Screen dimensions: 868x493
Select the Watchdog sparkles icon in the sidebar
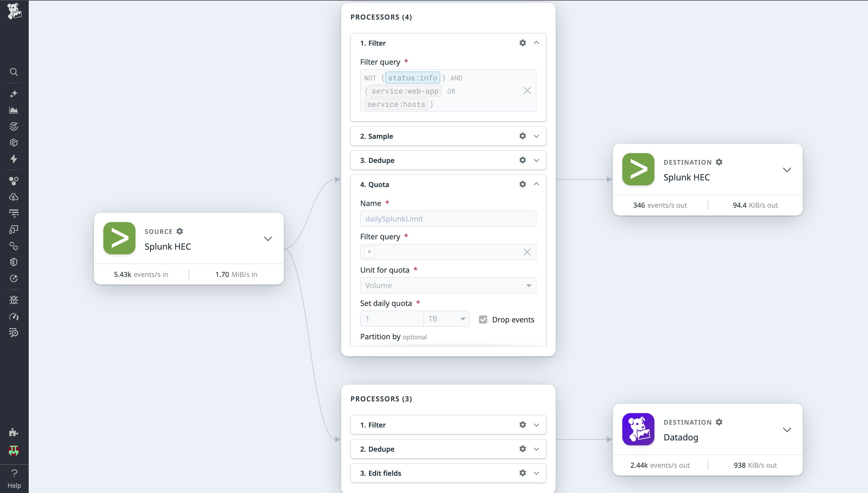(x=14, y=94)
